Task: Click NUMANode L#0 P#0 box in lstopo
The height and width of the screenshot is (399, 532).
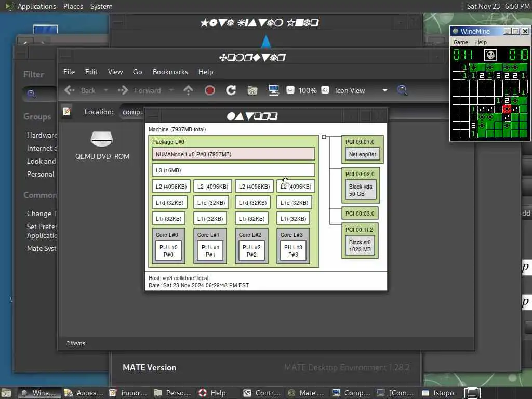Action: click(x=233, y=154)
